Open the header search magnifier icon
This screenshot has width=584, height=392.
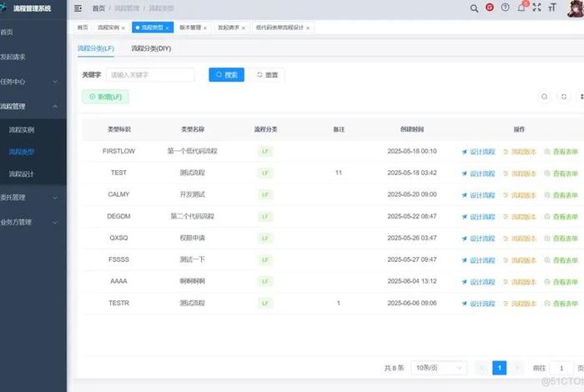pyautogui.click(x=474, y=8)
